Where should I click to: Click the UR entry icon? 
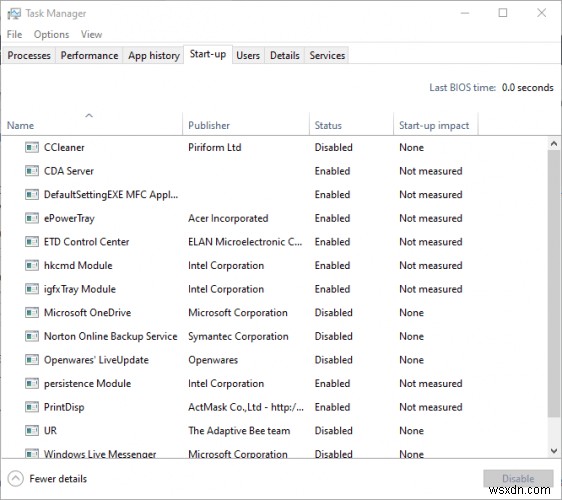(32, 431)
